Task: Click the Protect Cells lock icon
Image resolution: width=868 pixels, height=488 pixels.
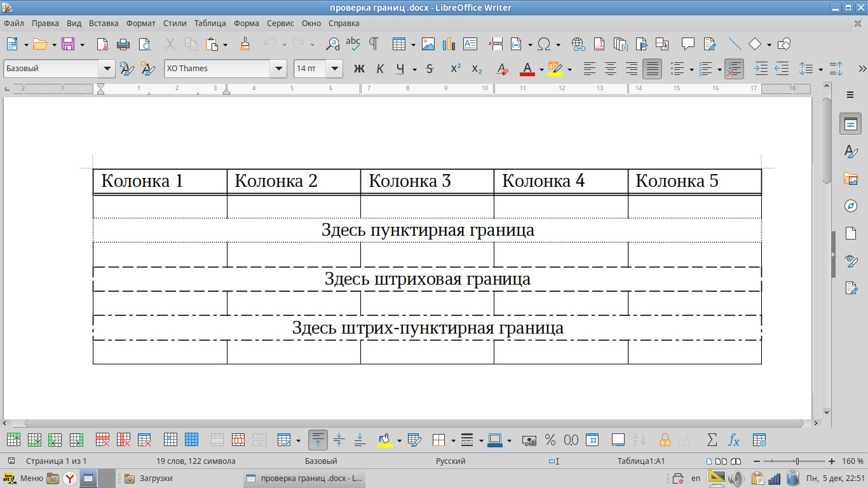Action: pos(665,440)
